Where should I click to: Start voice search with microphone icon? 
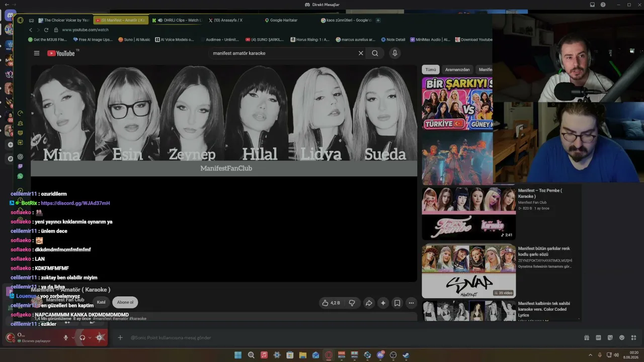click(395, 53)
